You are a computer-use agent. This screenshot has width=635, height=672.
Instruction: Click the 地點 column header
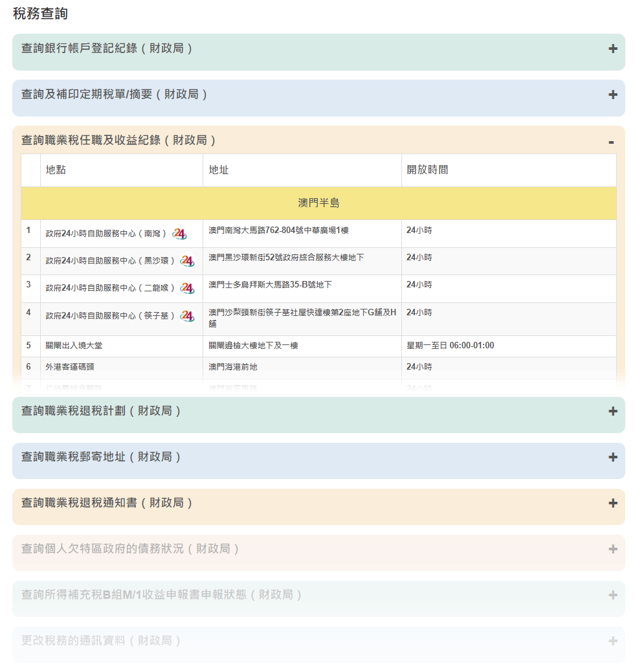pyautogui.click(x=56, y=170)
